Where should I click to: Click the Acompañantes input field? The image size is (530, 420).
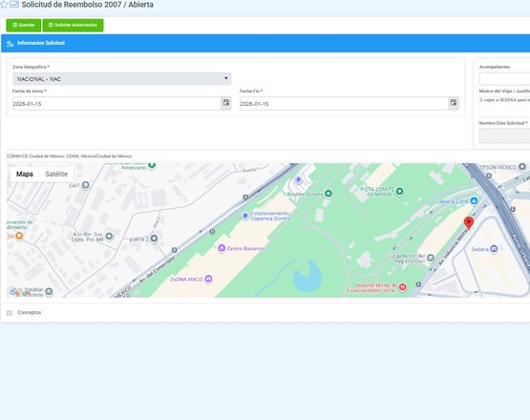click(504, 78)
